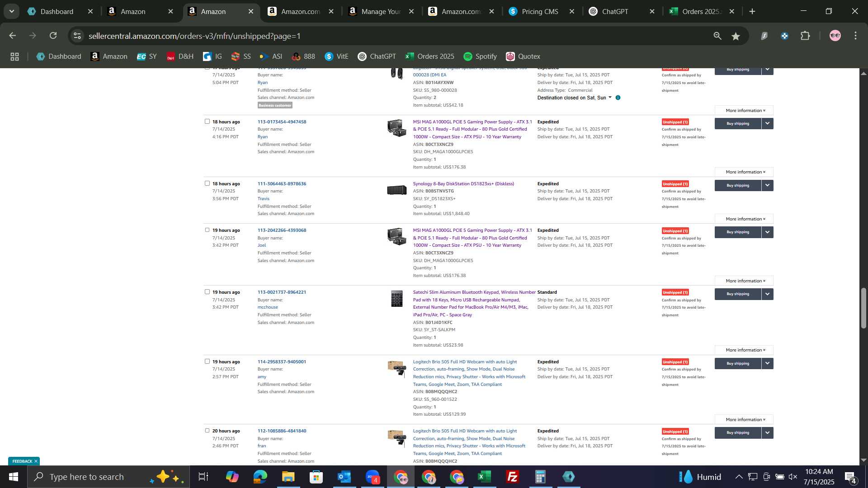This screenshot has height=488, width=868.
Task: Open the tab search dropdown arrow
Action: (12, 11)
